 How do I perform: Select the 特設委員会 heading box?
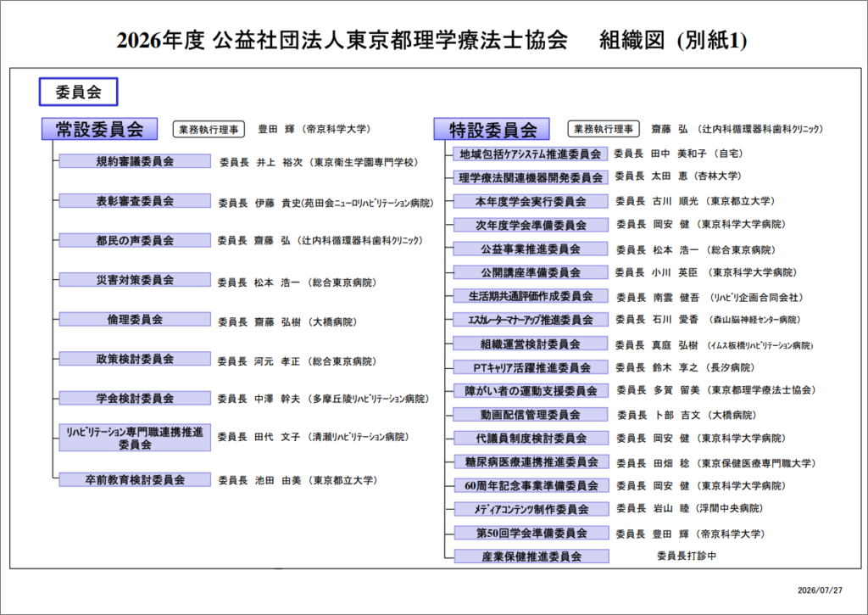pyautogui.click(x=492, y=129)
